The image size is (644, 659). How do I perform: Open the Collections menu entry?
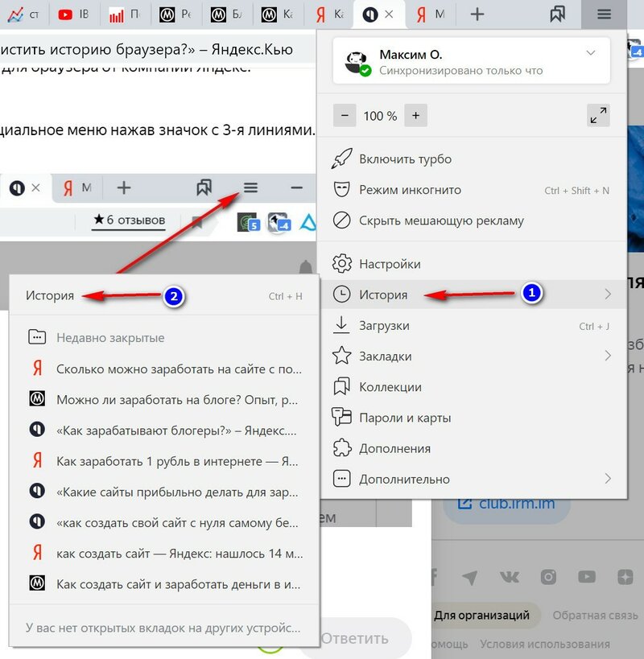click(390, 387)
